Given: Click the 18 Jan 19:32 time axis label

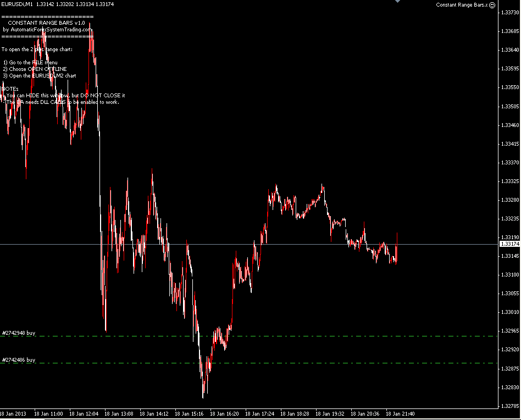Looking at the screenshot, I should pyautogui.click(x=330, y=414).
